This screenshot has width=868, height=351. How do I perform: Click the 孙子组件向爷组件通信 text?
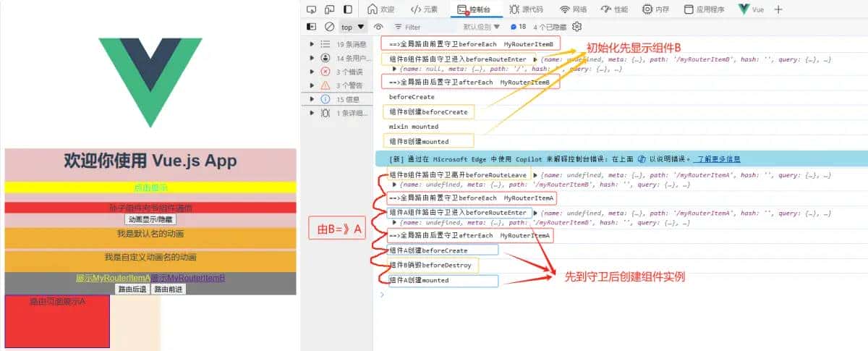[x=150, y=208]
